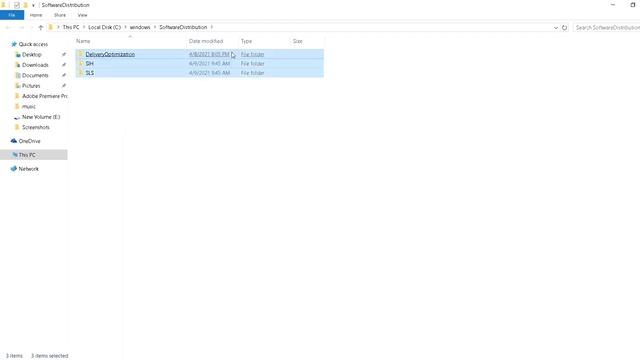Expand chevron after Local Disk (C:) breadcrumb
Screen dimensions: 640x360
(125, 27)
